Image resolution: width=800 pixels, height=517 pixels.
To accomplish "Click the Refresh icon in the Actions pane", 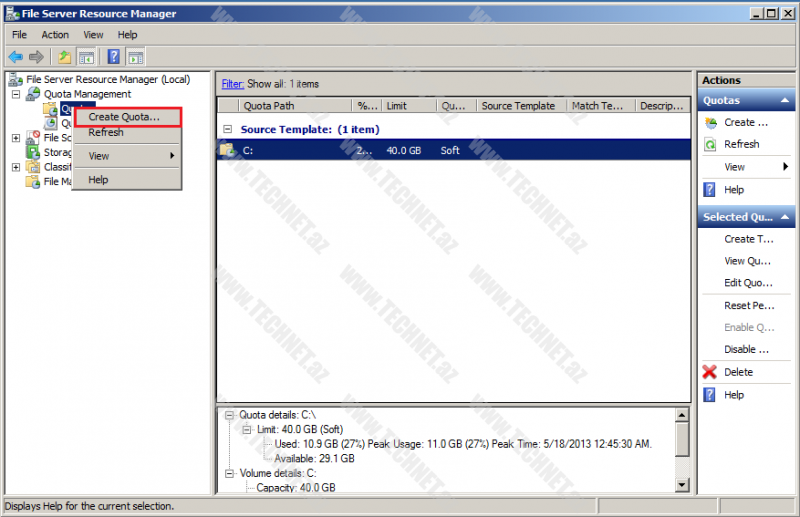I will pyautogui.click(x=710, y=144).
